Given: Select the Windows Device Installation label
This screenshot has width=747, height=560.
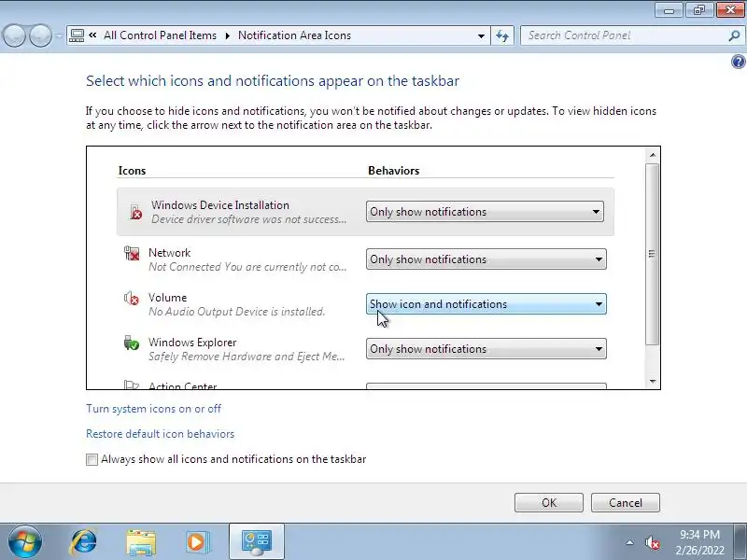Looking at the screenshot, I should click(x=220, y=204).
